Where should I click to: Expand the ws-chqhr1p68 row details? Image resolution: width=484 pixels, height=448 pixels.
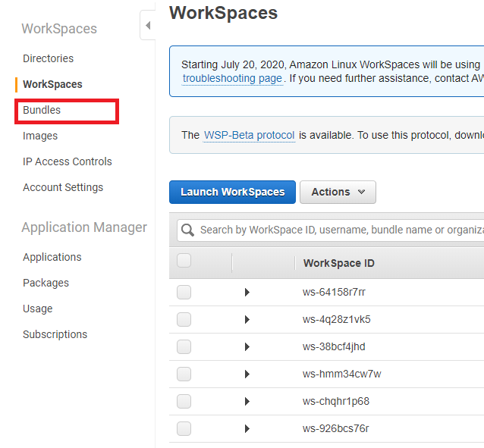click(x=247, y=402)
